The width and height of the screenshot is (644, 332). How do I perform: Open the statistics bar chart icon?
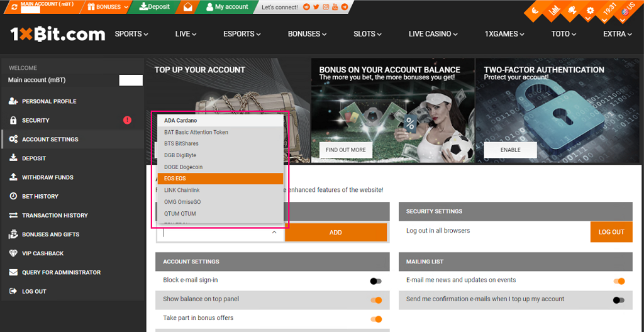555,11
